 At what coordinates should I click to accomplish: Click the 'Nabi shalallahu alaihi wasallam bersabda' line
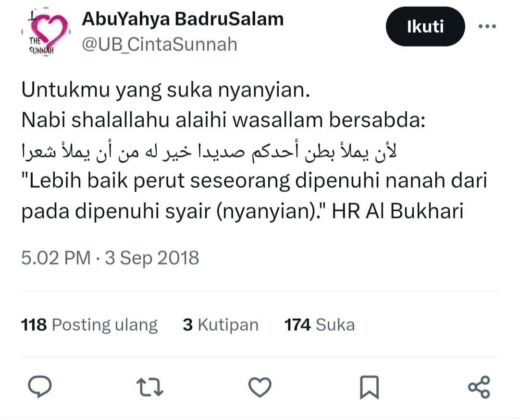tap(223, 120)
